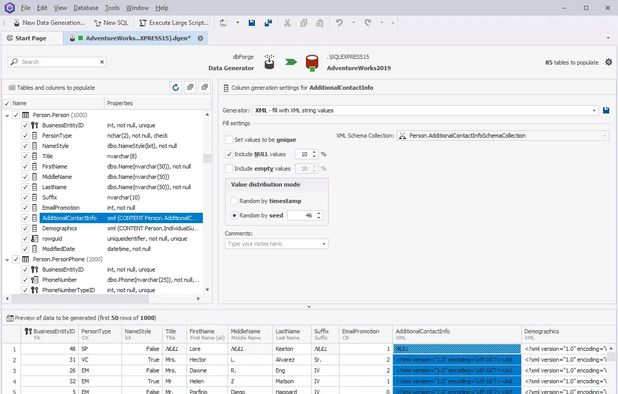The height and width of the screenshot is (394, 618).
Task: Click the Save All icon in the toolbar
Action: (268, 23)
